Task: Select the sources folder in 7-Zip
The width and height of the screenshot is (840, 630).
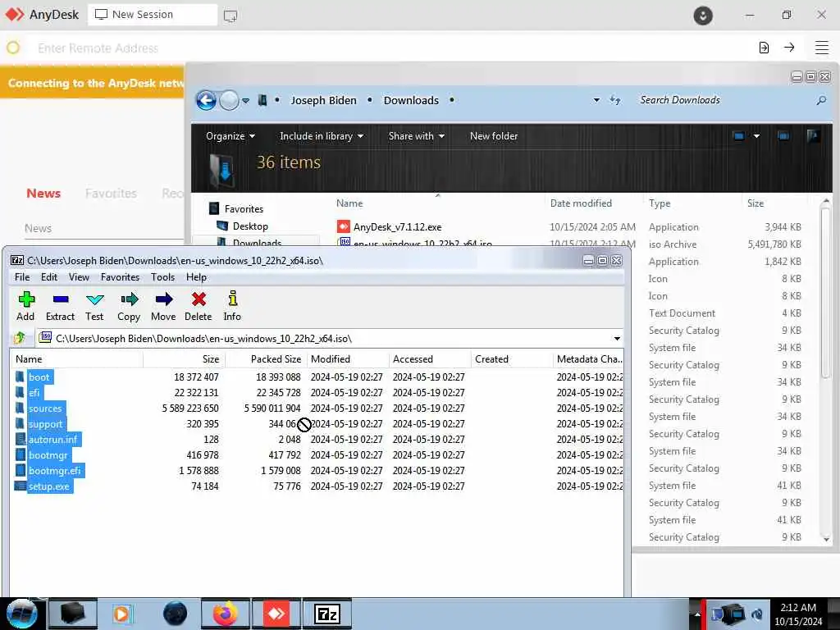Action: pos(46,409)
